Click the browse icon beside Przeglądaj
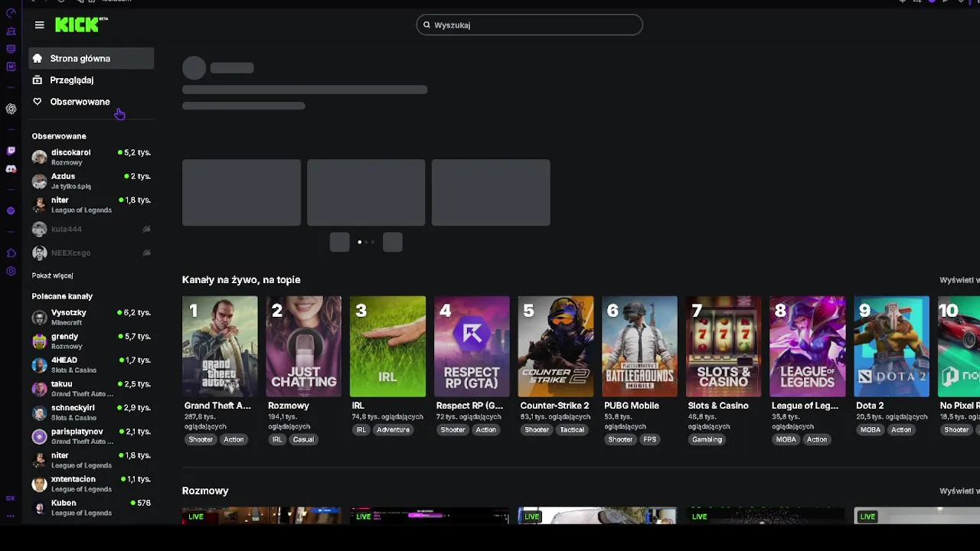 (x=38, y=80)
